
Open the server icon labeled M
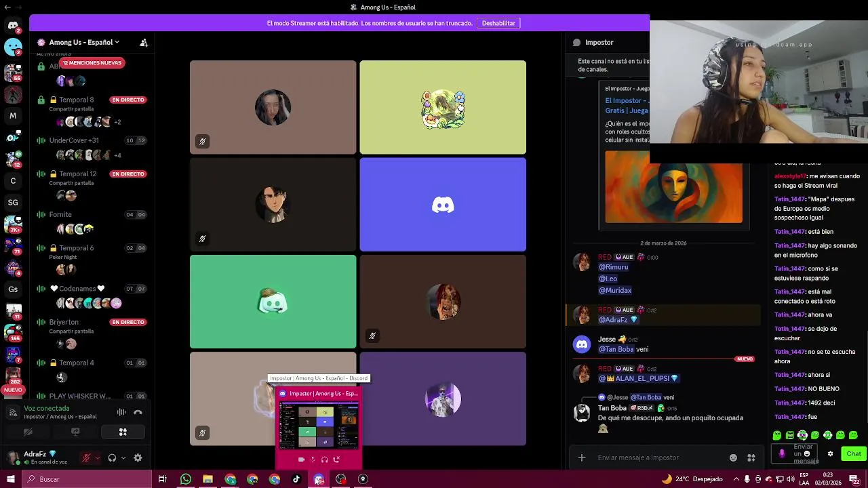coord(13,116)
